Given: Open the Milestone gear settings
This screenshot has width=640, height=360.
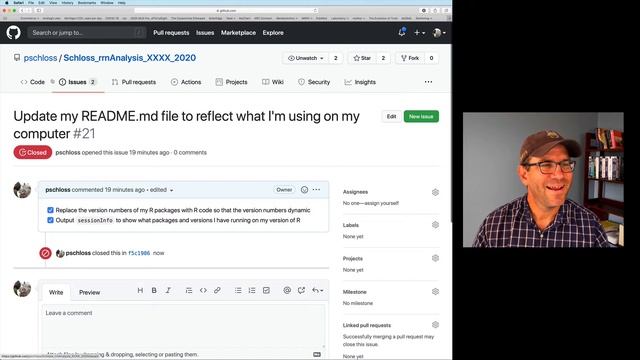Looking at the screenshot, I should click(436, 292).
